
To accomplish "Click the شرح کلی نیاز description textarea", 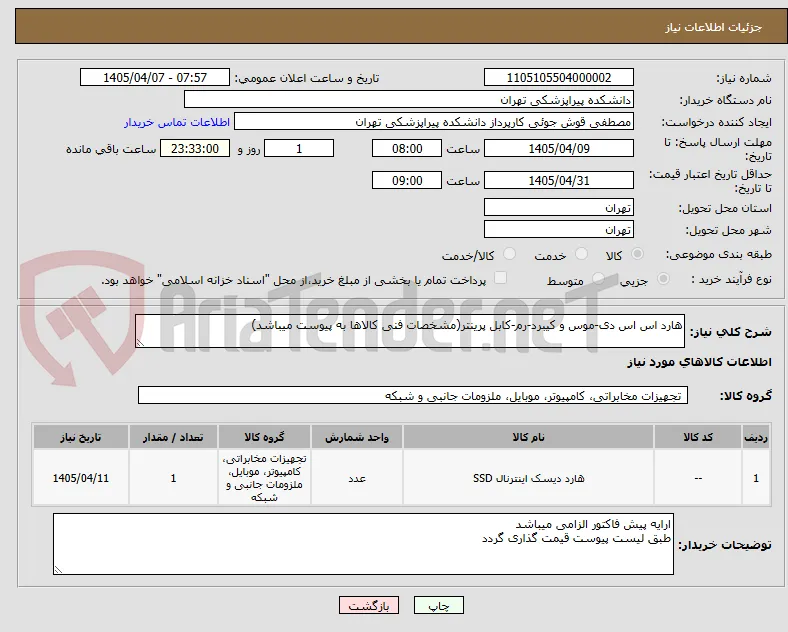I will [410, 331].
